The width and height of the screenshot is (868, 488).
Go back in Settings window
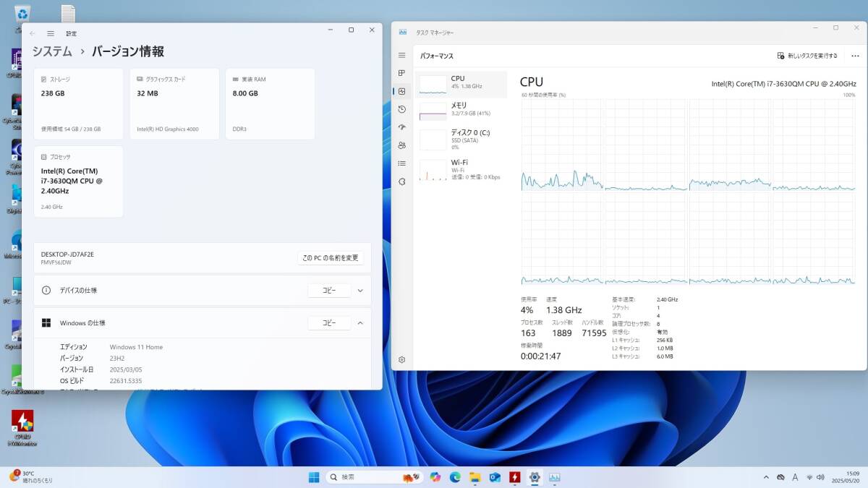click(x=33, y=33)
